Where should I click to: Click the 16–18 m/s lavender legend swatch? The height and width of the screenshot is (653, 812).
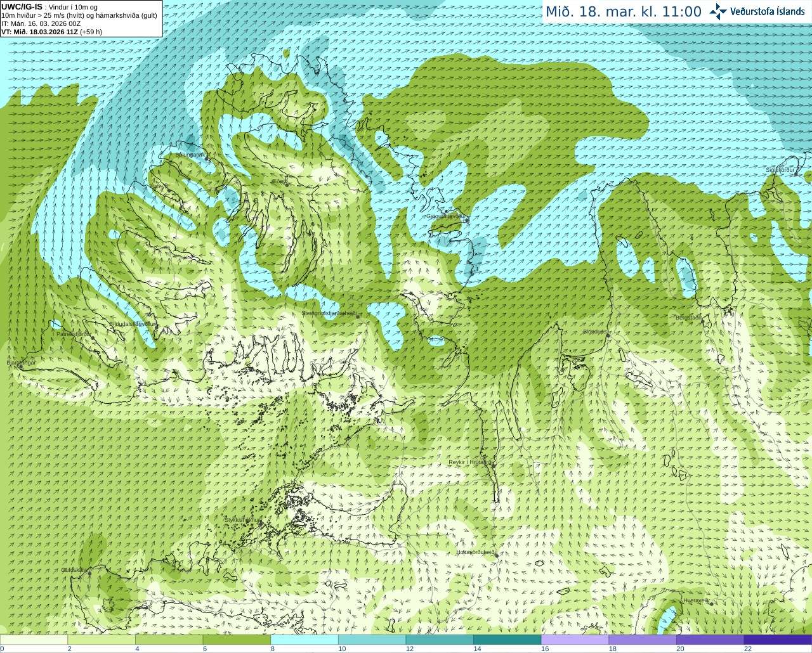click(575, 640)
